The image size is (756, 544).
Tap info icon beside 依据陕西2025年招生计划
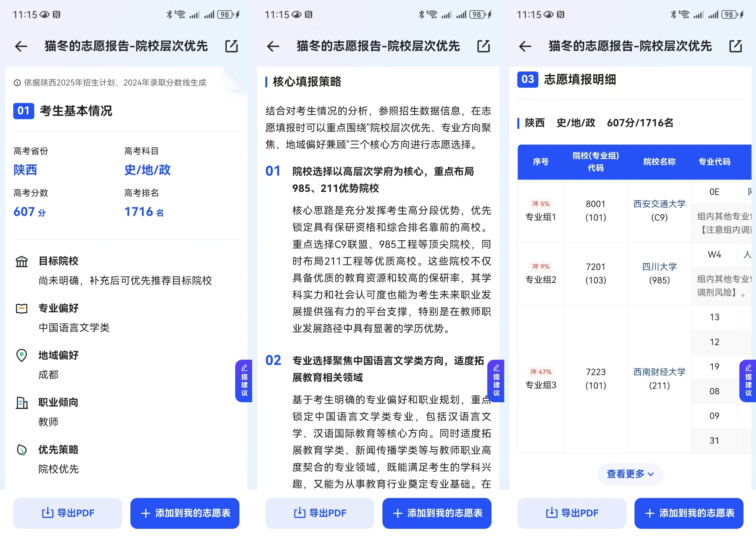click(x=17, y=83)
